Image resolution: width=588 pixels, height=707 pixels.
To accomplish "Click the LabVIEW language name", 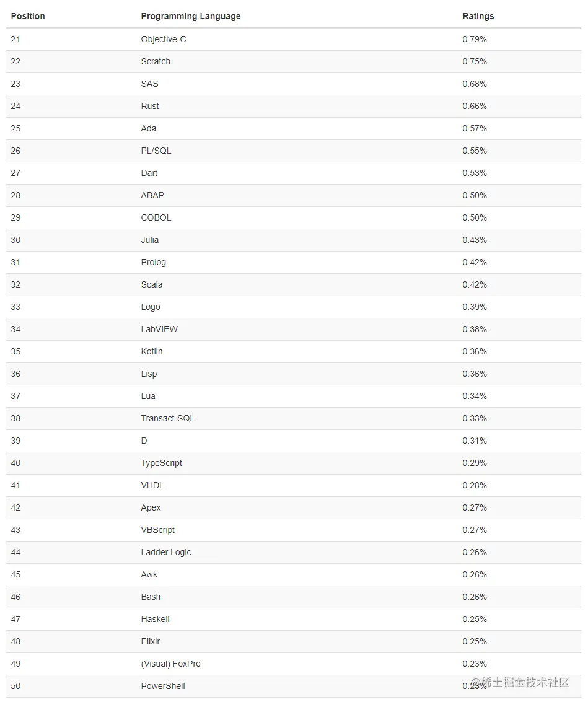I will (159, 329).
